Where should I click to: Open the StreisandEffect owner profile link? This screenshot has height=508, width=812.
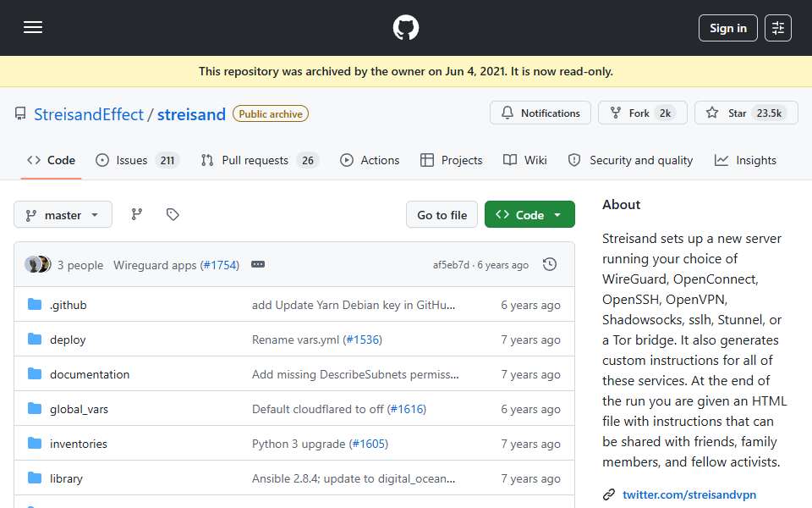tap(89, 114)
